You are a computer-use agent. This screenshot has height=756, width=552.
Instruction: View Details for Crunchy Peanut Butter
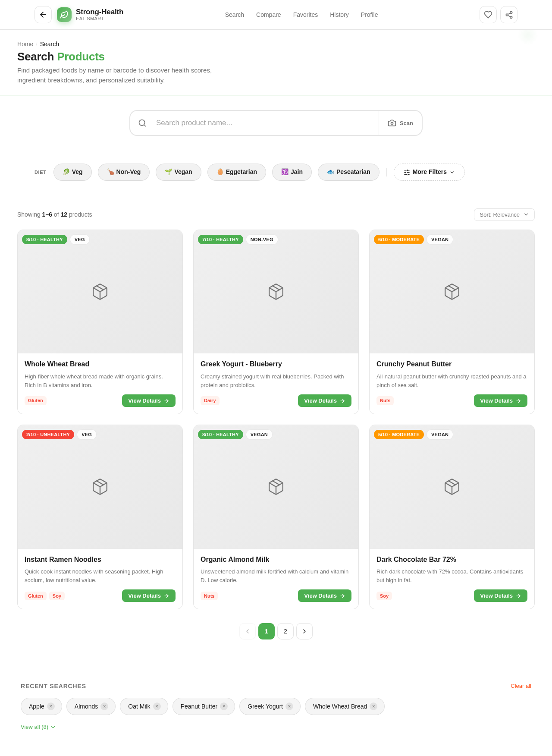pos(501,401)
